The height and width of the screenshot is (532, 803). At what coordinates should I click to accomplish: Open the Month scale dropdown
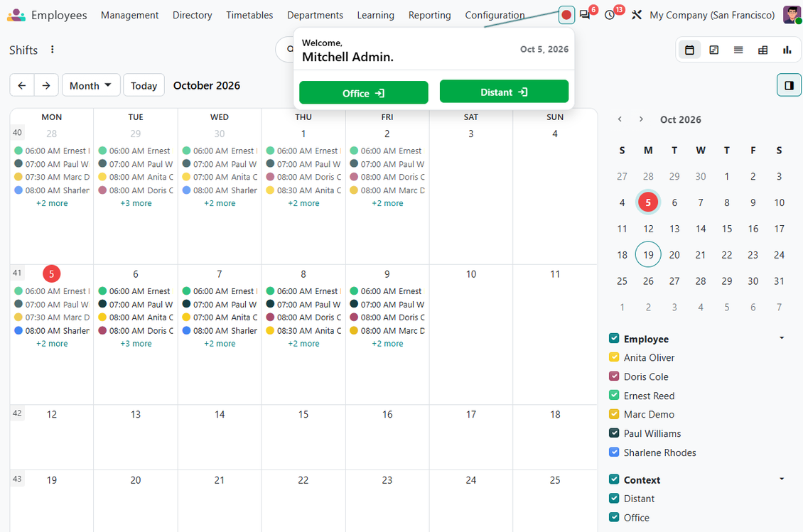pos(91,85)
